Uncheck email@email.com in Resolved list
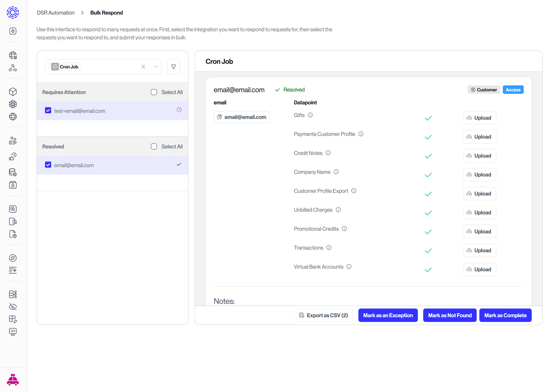 click(x=48, y=165)
